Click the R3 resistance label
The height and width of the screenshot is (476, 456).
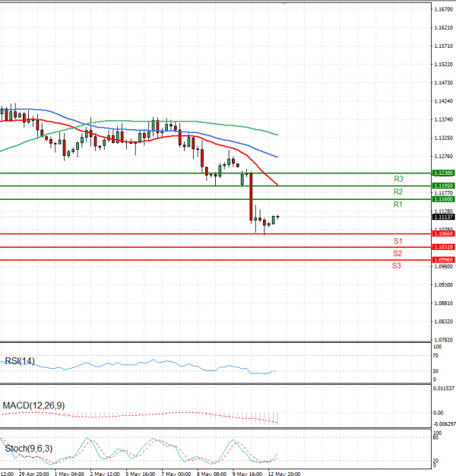coord(398,179)
